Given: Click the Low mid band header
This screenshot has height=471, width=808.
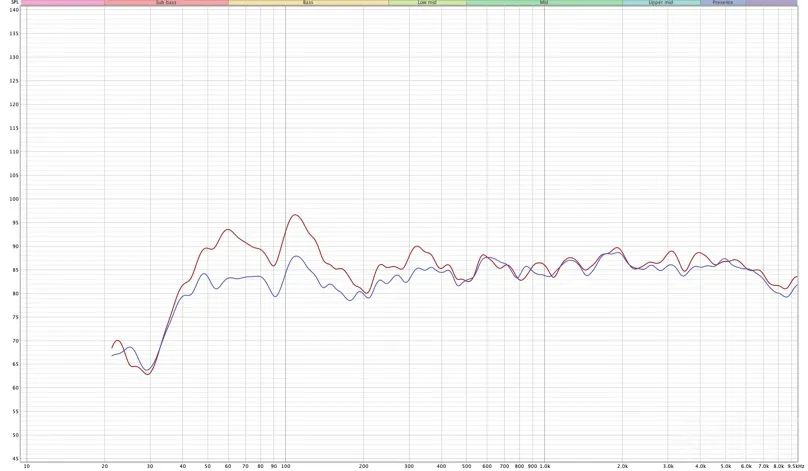Looking at the screenshot, I should (x=427, y=3).
